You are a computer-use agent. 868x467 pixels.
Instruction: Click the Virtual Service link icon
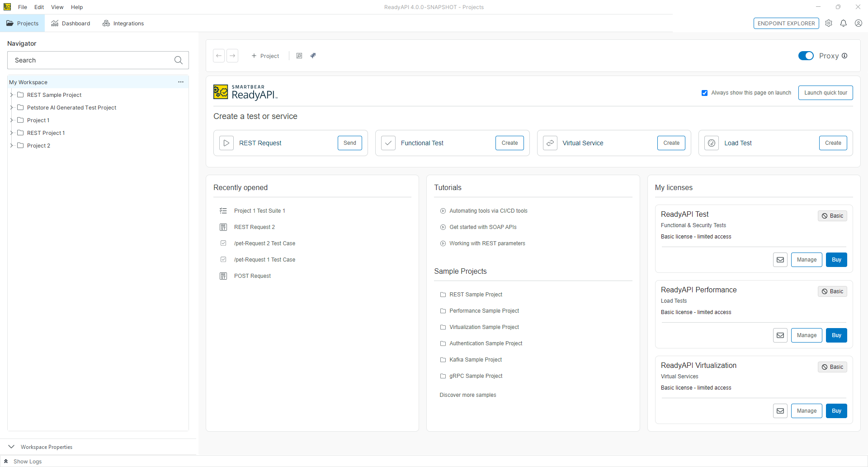pyautogui.click(x=550, y=143)
